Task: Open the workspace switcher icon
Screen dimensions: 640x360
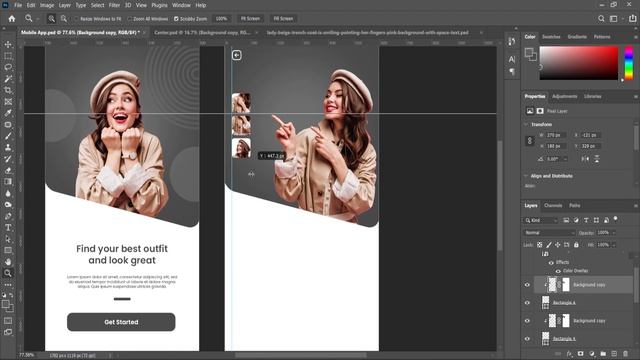Action: (x=613, y=18)
